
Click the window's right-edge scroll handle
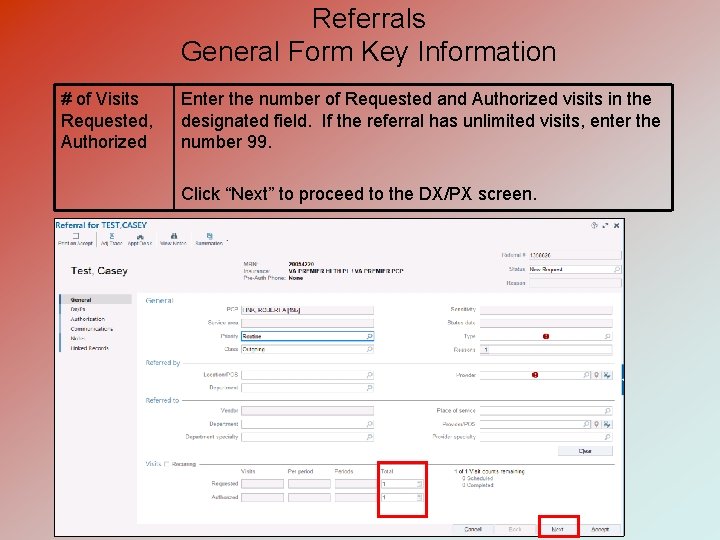click(x=623, y=379)
